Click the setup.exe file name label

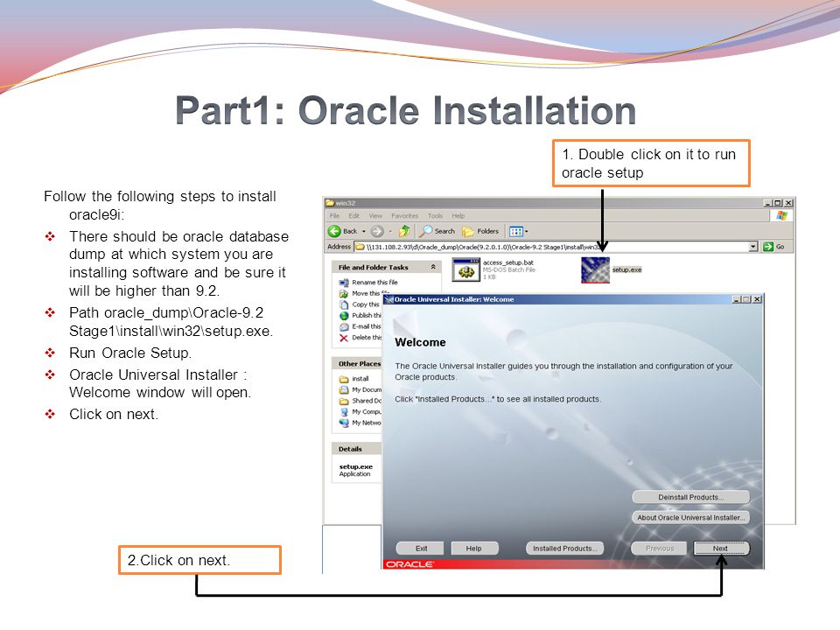626,269
